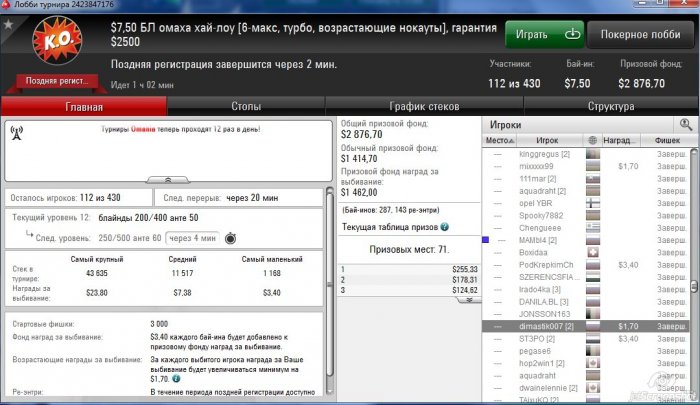Click the flag icon in hop2win1 row
Screen dimensions: 700x405
click(593, 363)
